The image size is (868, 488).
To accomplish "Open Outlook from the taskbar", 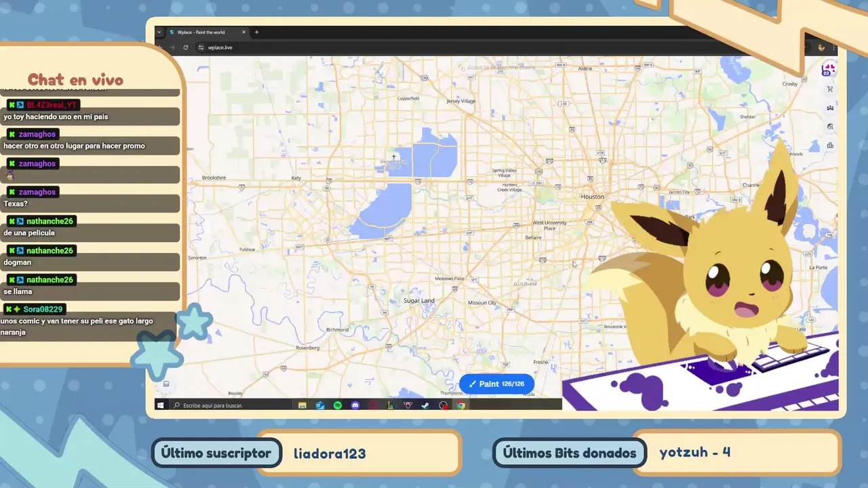I will 319,405.
